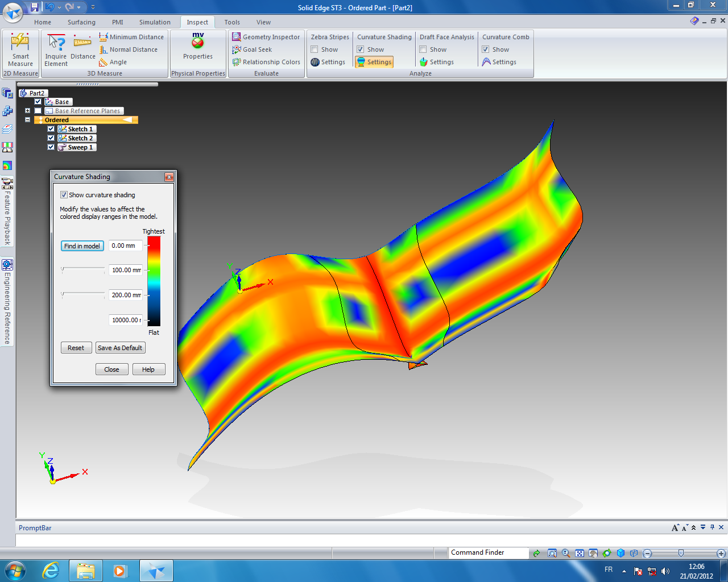
Task: Select the Inquire Element tool
Action: click(56, 50)
